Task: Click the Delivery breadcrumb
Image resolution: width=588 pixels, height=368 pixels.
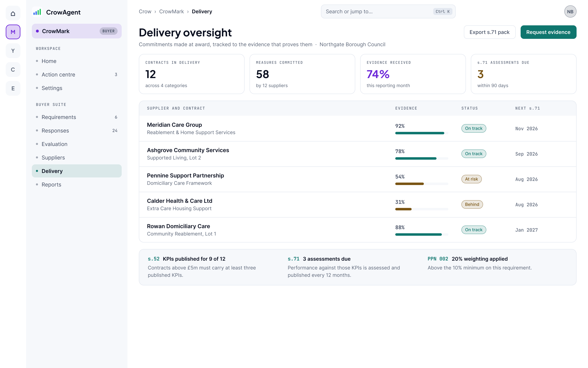Action: (x=202, y=11)
